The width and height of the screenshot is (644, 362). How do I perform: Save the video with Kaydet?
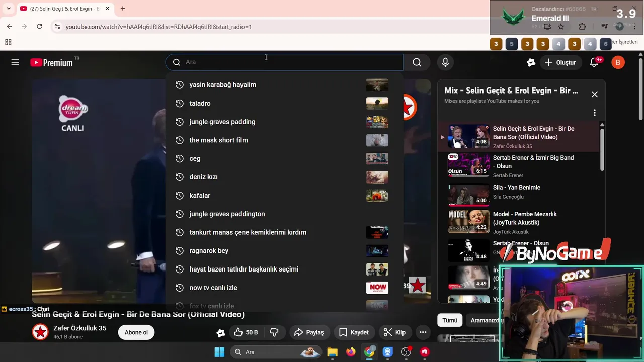[354, 332]
